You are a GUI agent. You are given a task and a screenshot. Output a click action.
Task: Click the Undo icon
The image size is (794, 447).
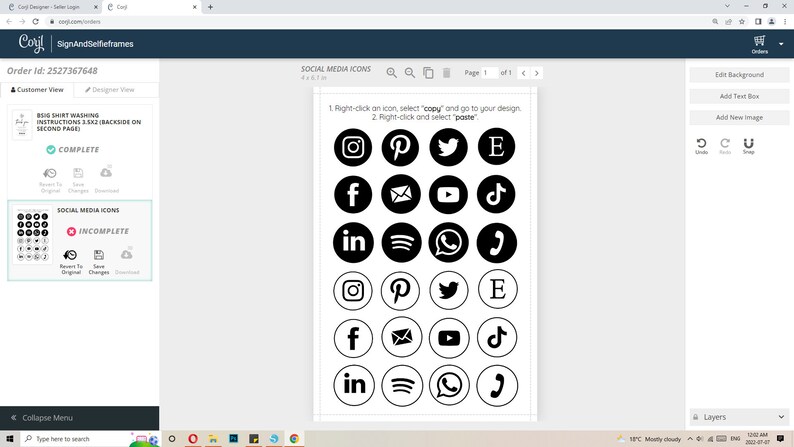point(701,146)
